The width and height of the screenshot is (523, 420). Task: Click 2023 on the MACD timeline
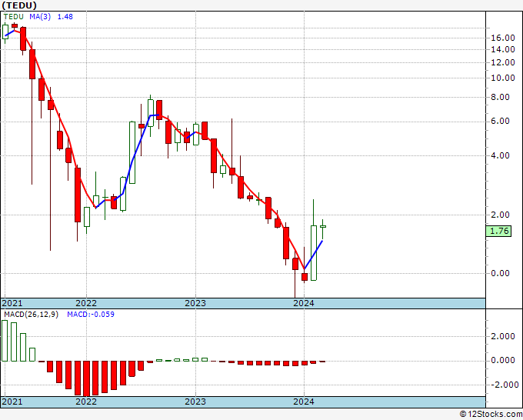[x=195, y=402]
